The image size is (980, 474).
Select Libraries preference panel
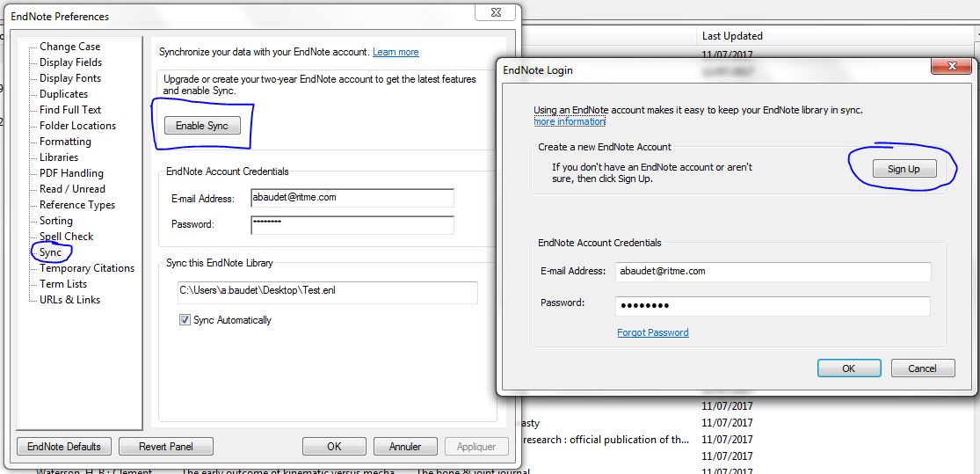point(59,157)
